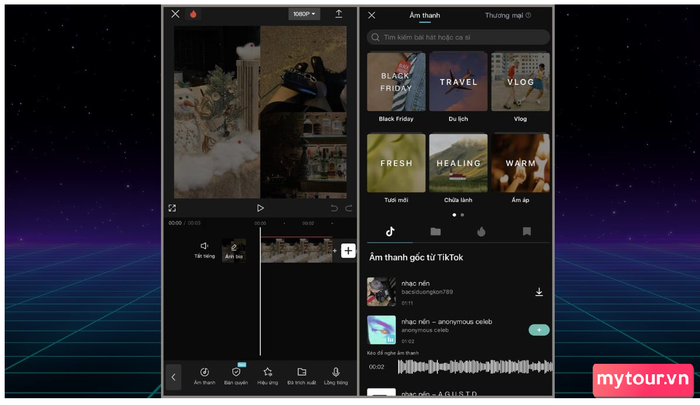Open the bookmarked sounds tab
This screenshot has width=700, height=405.
(526, 231)
